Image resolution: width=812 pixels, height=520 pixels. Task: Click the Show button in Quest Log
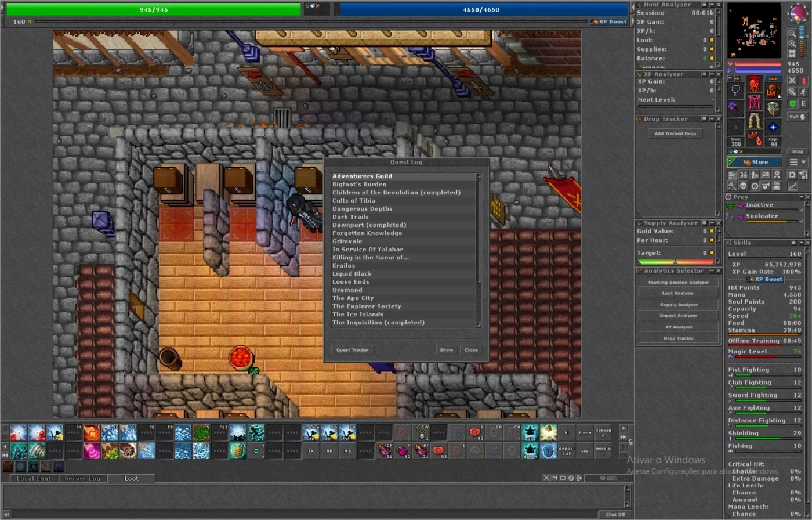click(x=446, y=350)
